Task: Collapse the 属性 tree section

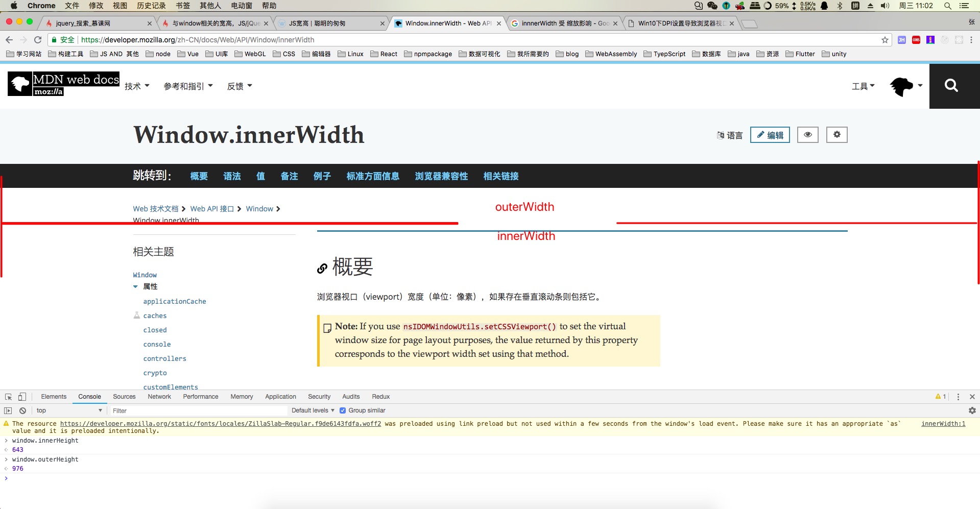Action: click(x=135, y=286)
